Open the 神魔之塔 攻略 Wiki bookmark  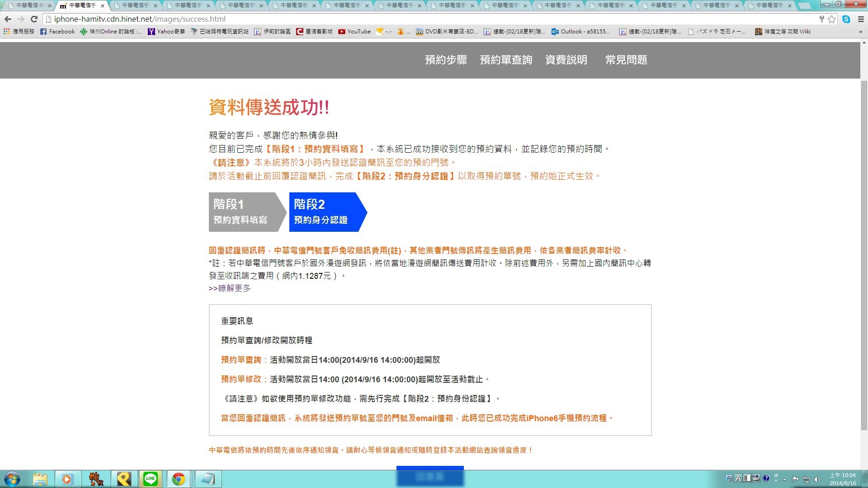(783, 32)
